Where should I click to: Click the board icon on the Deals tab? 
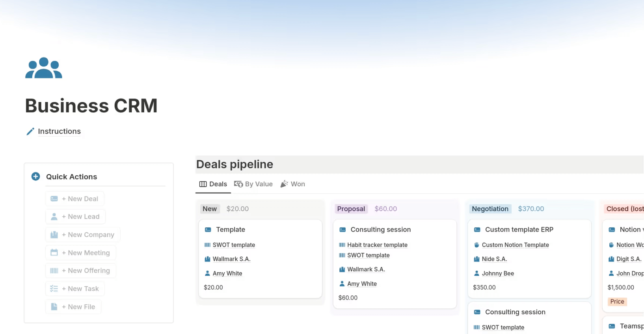click(203, 184)
